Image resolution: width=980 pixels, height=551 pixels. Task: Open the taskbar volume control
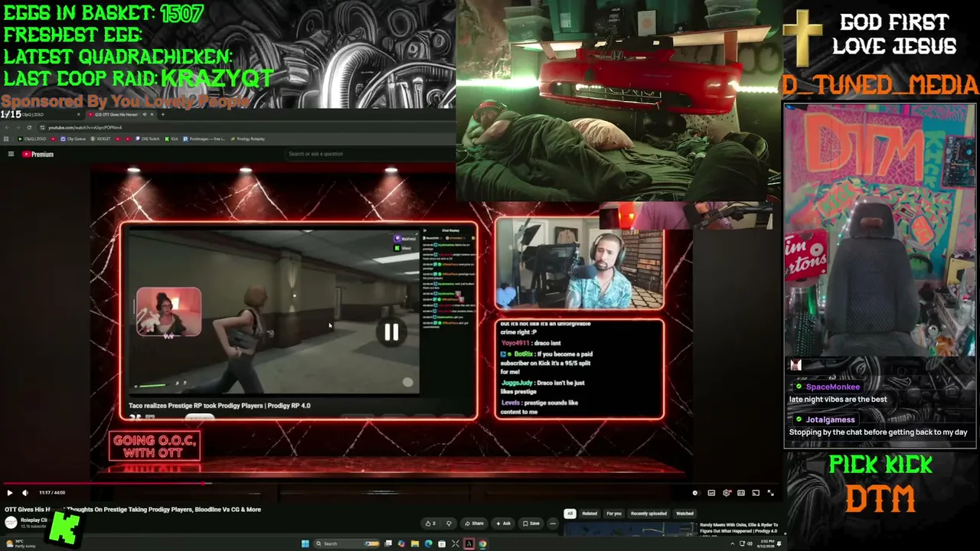pos(748,543)
